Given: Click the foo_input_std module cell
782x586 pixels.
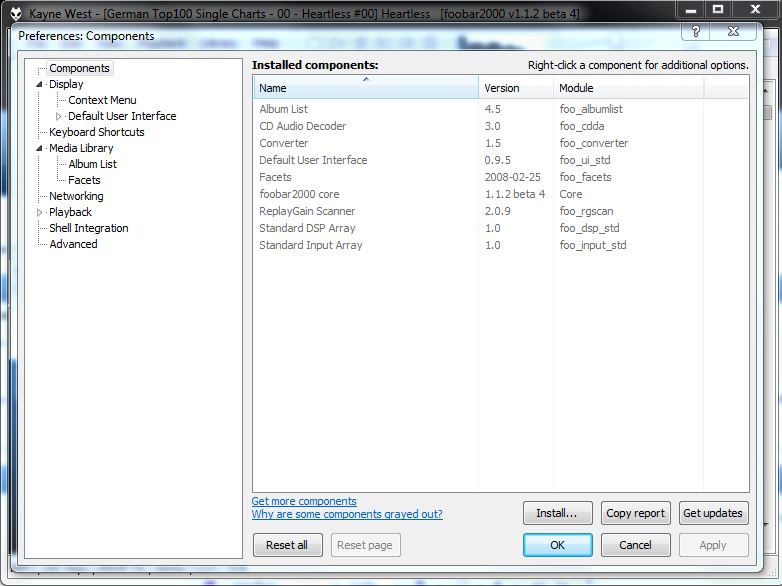Looking at the screenshot, I should (x=592, y=245).
